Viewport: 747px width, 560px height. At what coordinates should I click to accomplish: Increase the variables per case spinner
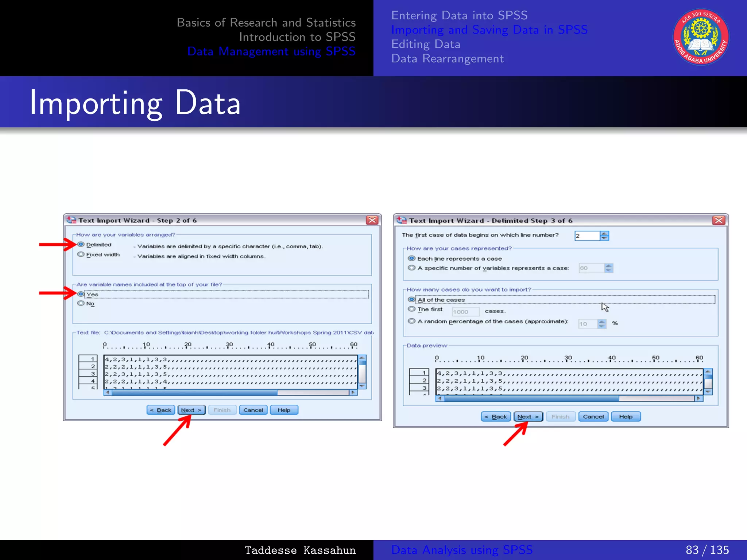coord(608,266)
